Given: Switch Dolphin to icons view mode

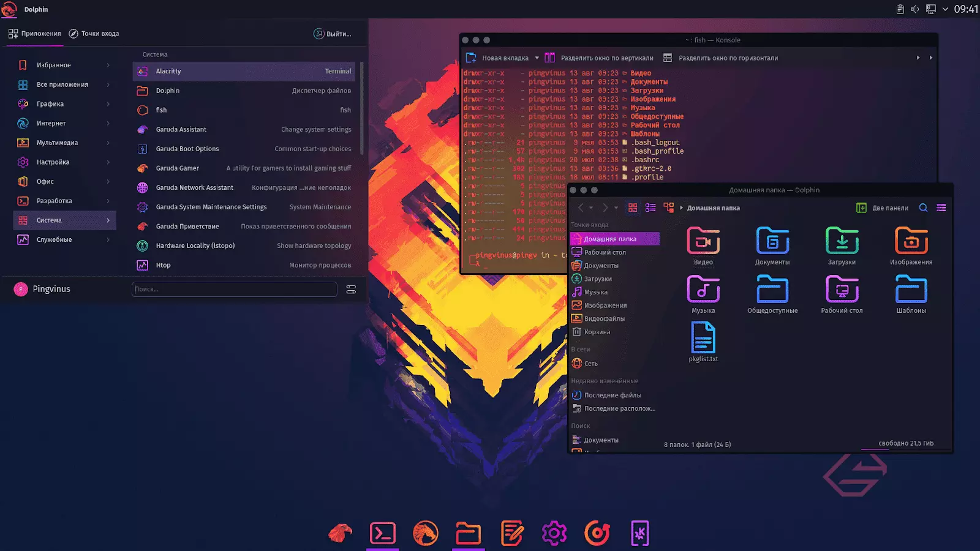Looking at the screenshot, I should coord(633,208).
